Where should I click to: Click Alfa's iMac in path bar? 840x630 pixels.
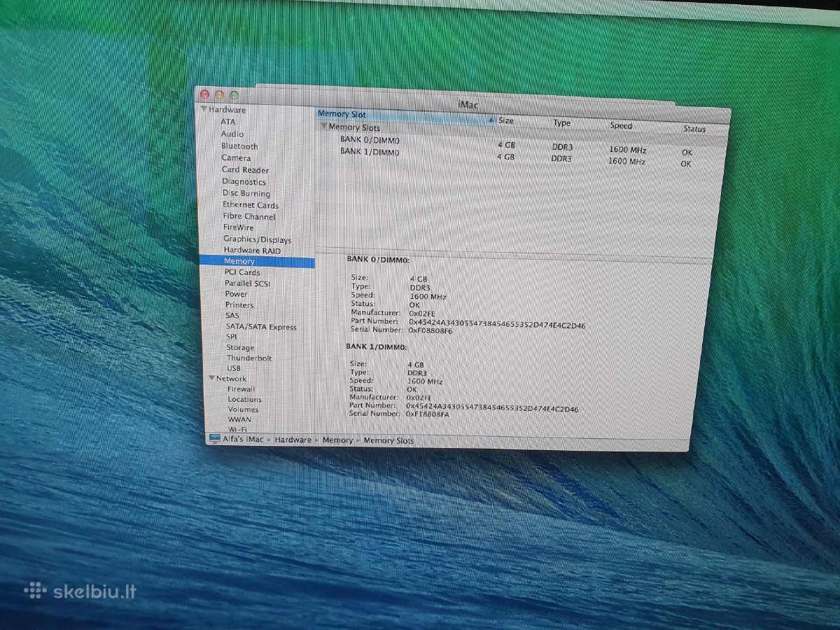tap(243, 440)
